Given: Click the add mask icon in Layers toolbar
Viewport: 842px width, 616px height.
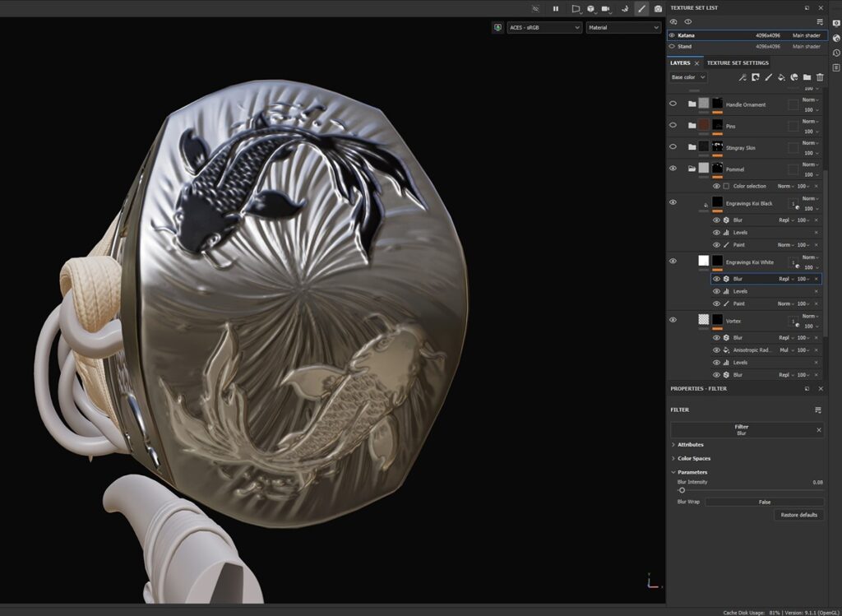Looking at the screenshot, I should (755, 77).
